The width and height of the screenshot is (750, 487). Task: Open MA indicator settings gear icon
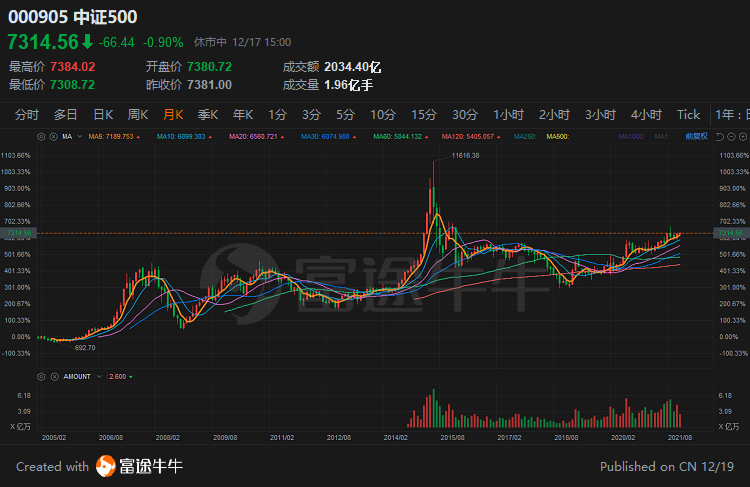[x=41, y=137]
